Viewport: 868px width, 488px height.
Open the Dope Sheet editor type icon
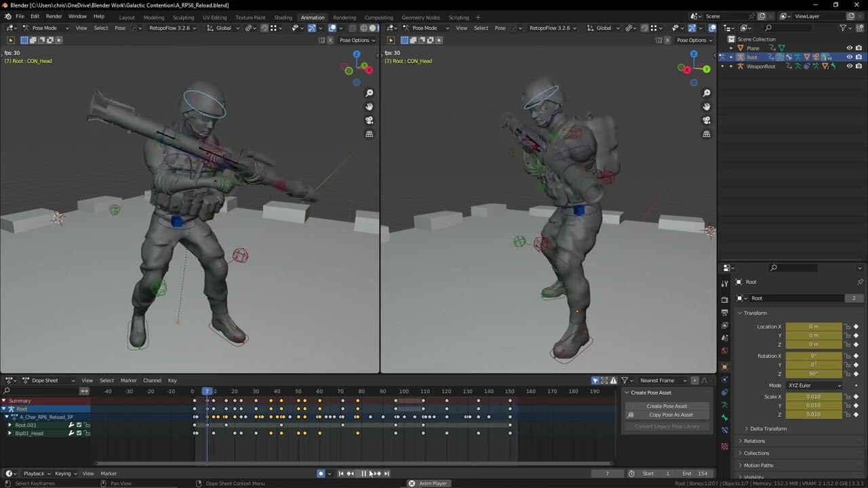[x=9, y=380]
